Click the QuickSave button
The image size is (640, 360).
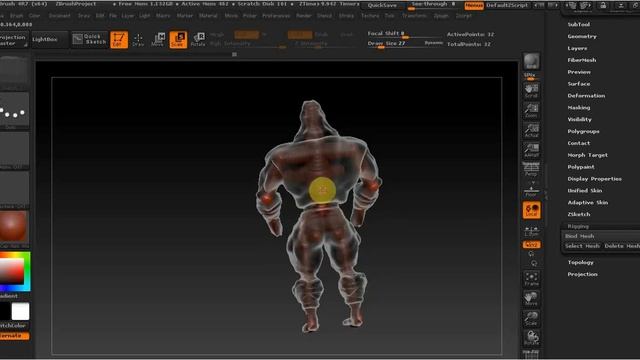[x=382, y=6]
